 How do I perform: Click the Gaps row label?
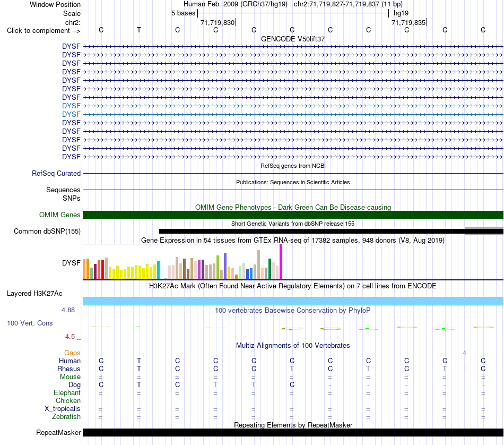pyautogui.click(x=72, y=353)
